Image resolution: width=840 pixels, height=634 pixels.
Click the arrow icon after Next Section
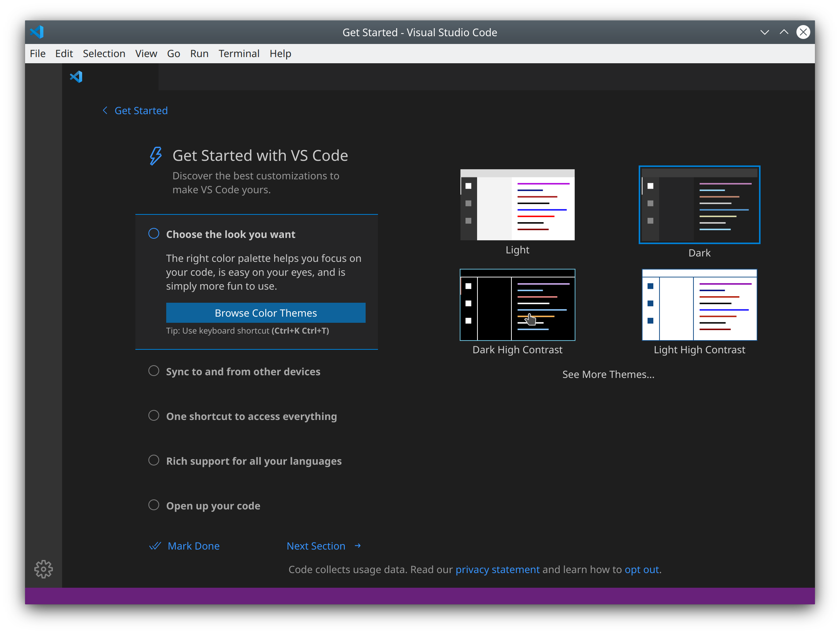(x=358, y=546)
